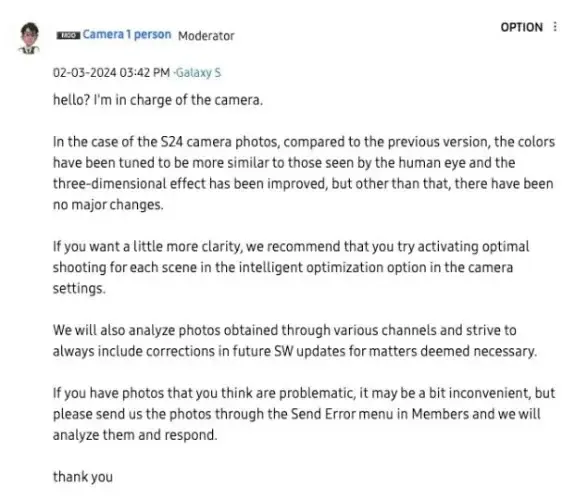Click the commenter's avatar picture
This screenshot has width=565, height=500.
click(29, 38)
